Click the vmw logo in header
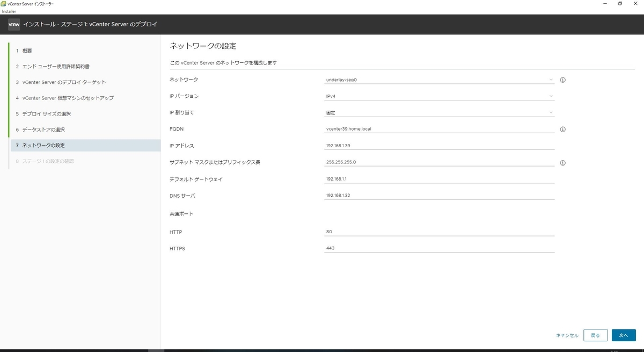 (14, 24)
